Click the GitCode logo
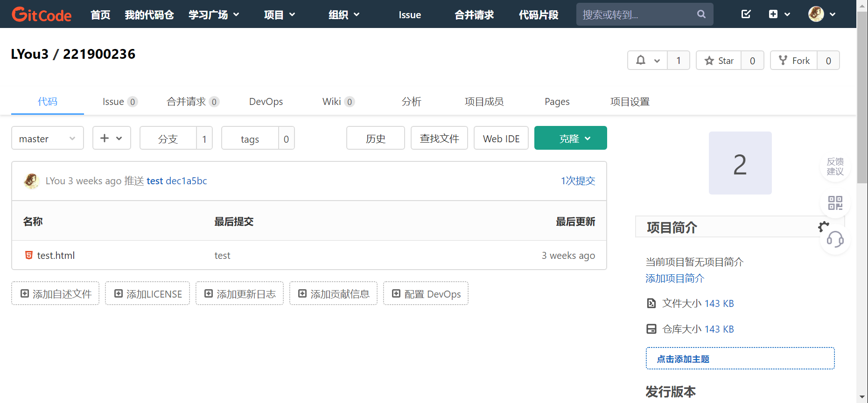868x403 pixels. tap(42, 14)
